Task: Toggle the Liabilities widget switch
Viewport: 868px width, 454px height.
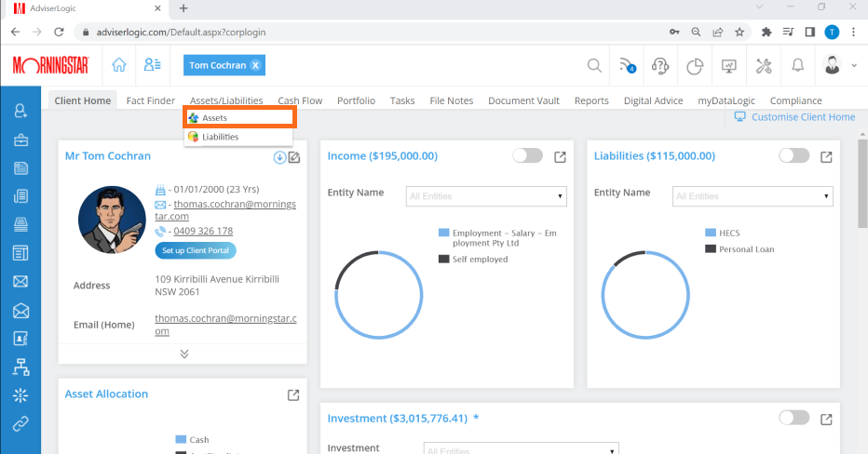Action: (x=793, y=155)
